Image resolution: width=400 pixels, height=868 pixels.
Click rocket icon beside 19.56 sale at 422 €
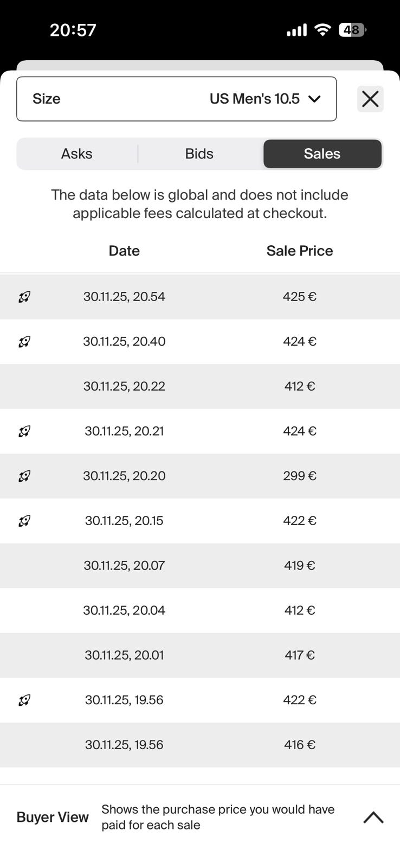point(24,700)
